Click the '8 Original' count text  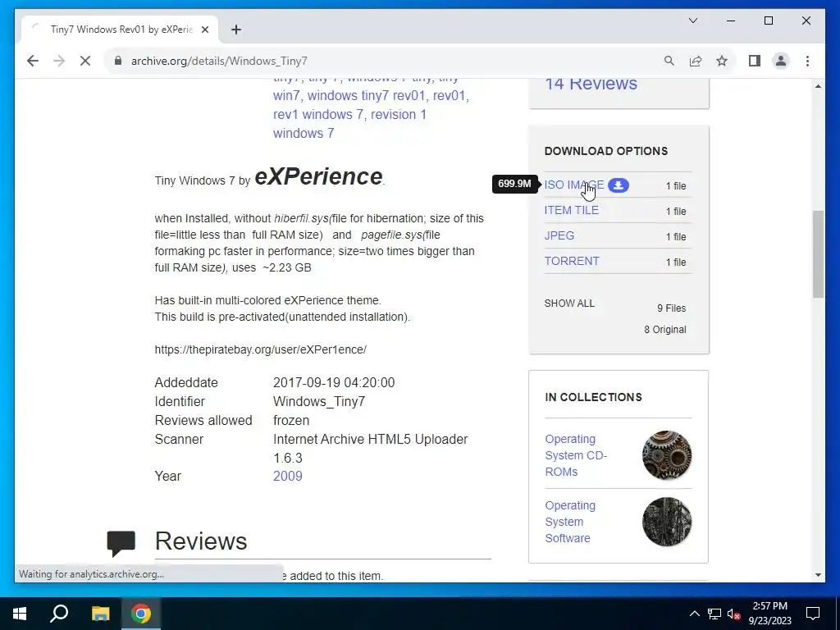[x=664, y=330]
